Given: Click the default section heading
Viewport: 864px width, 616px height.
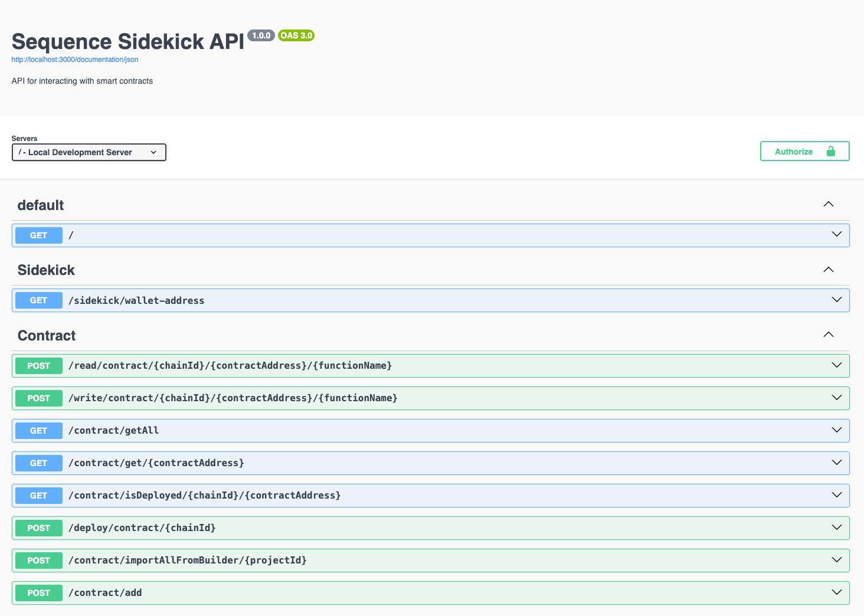Looking at the screenshot, I should (41, 205).
